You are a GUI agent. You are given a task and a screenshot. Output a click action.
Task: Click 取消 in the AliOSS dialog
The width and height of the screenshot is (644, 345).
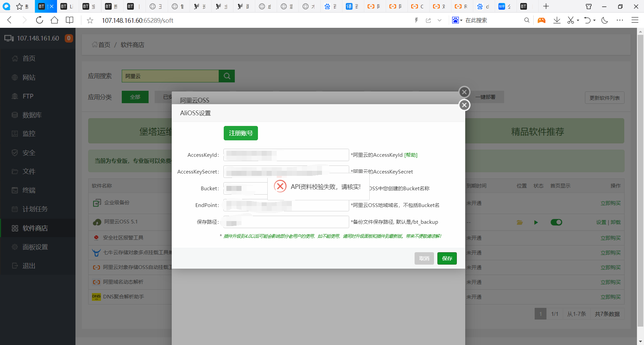[x=424, y=258]
